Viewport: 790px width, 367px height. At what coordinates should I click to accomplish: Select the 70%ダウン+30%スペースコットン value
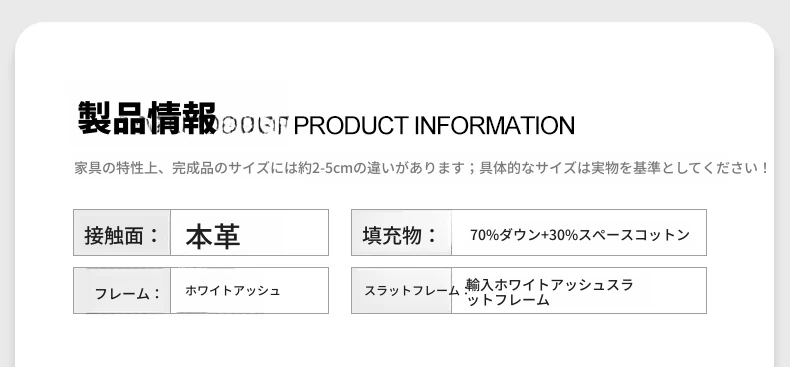pos(579,235)
